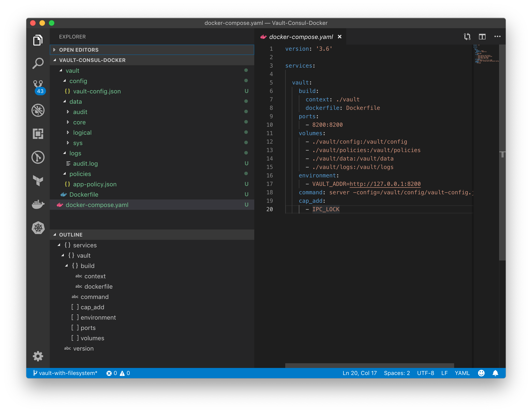
Task: Open the Extensions view icon
Action: [x=38, y=134]
